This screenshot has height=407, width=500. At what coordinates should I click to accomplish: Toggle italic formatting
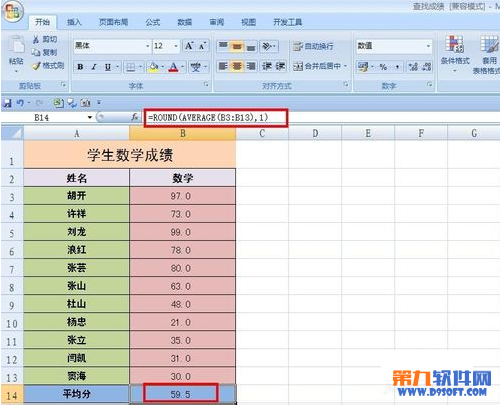point(94,67)
